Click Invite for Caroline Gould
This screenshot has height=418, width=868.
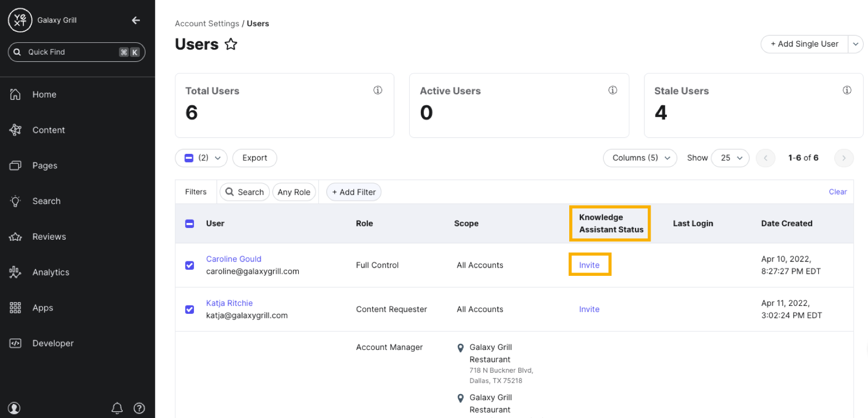589,265
